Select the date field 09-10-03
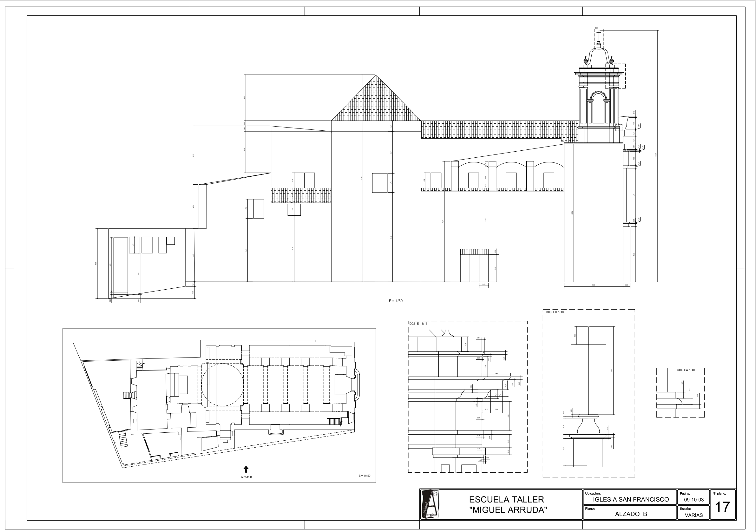Screen dimensions: 756x532 point(694,500)
